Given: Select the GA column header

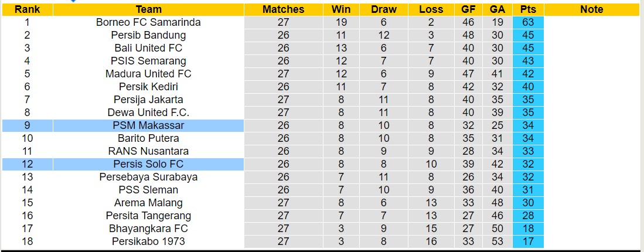Looking at the screenshot, I should (x=498, y=9).
